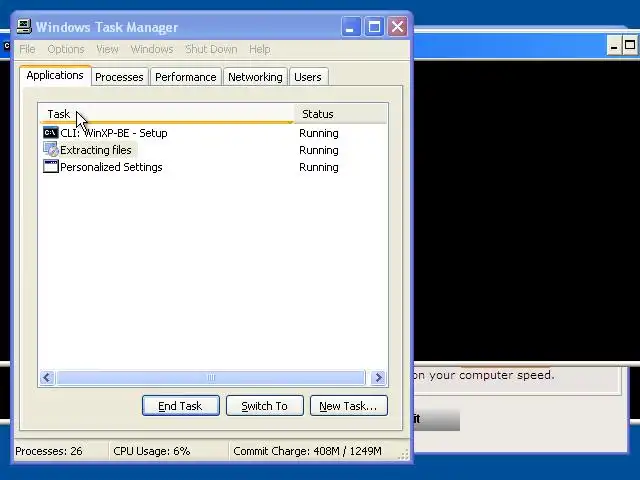Click the Processes: 26 status bar entry
The width and height of the screenshot is (640, 480).
coord(49,451)
